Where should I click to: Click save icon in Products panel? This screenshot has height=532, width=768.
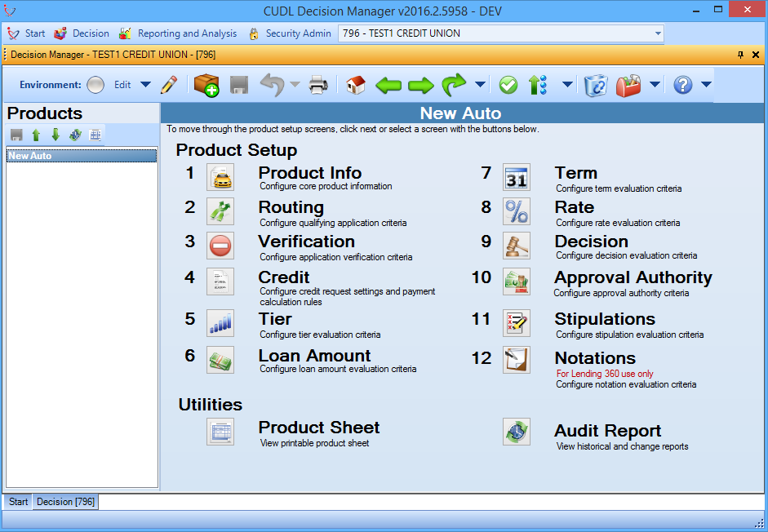click(16, 135)
